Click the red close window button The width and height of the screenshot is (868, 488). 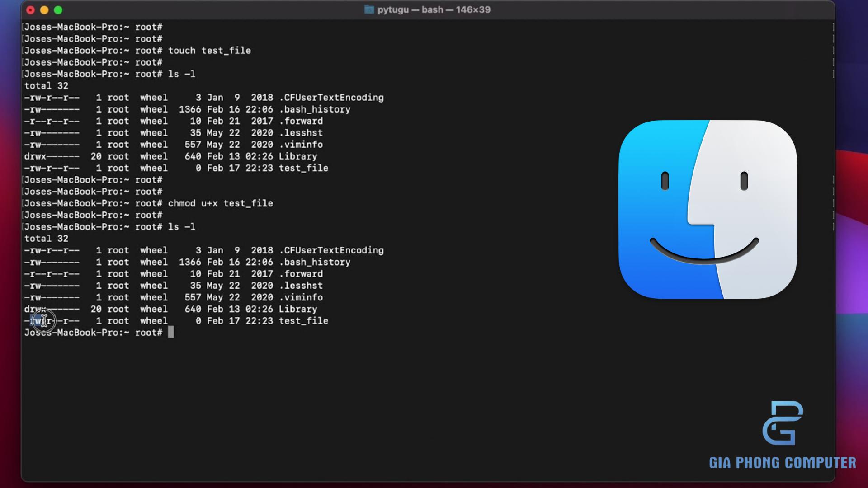point(30,10)
